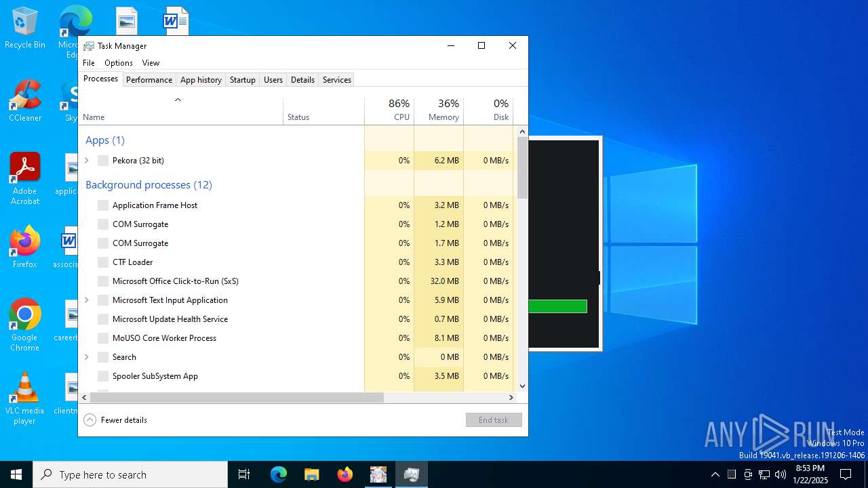This screenshot has height=488, width=868.
Task: Open the Options menu
Action: [119, 63]
